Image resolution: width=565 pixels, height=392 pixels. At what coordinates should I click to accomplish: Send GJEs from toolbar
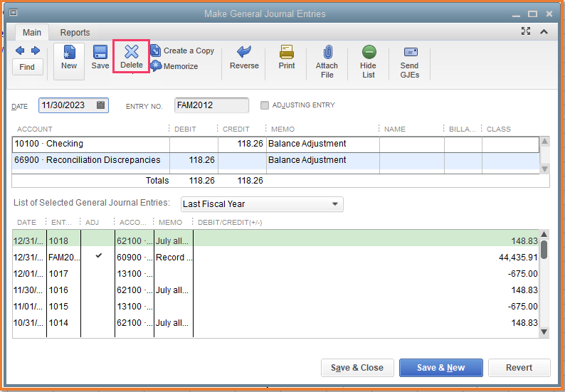point(410,62)
